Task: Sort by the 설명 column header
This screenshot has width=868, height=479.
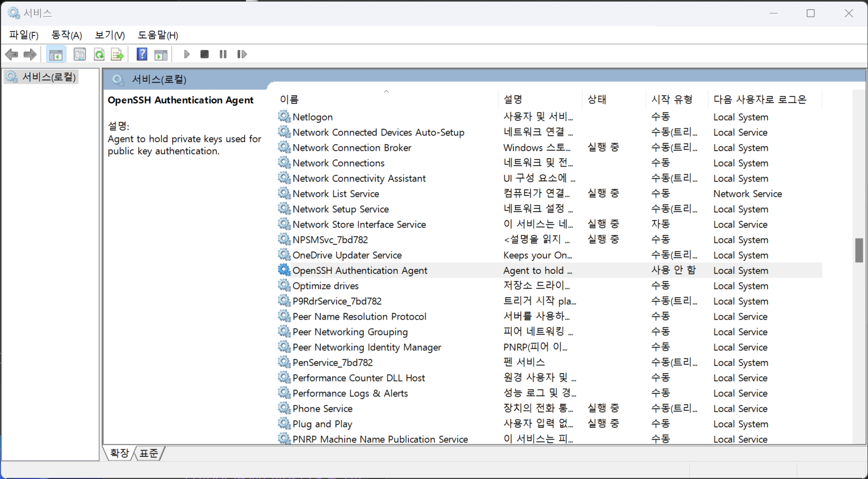Action: (x=540, y=99)
